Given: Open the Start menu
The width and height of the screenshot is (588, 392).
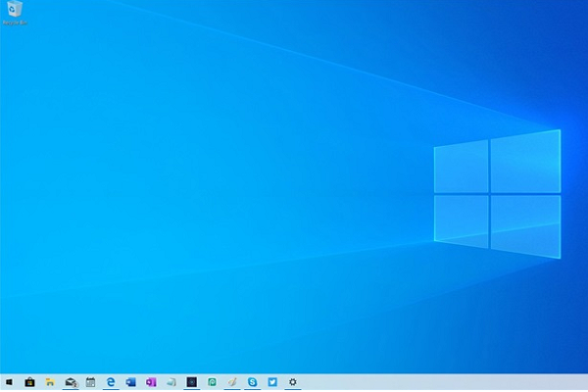Looking at the screenshot, I should 9,381.
